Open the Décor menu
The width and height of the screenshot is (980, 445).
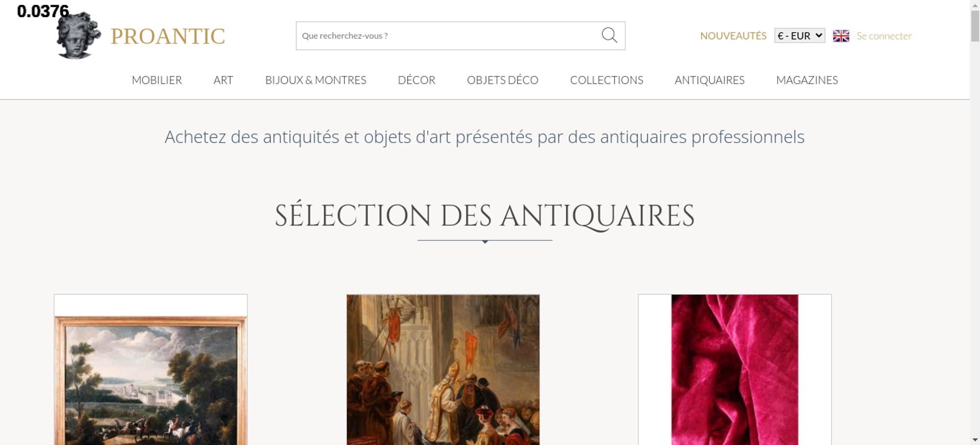(x=416, y=80)
